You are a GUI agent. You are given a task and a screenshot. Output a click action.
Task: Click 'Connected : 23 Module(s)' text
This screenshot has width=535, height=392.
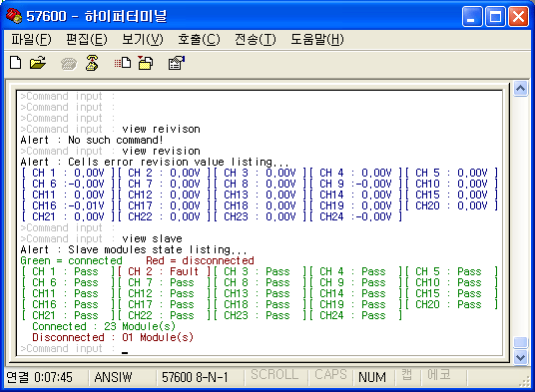coord(104,326)
